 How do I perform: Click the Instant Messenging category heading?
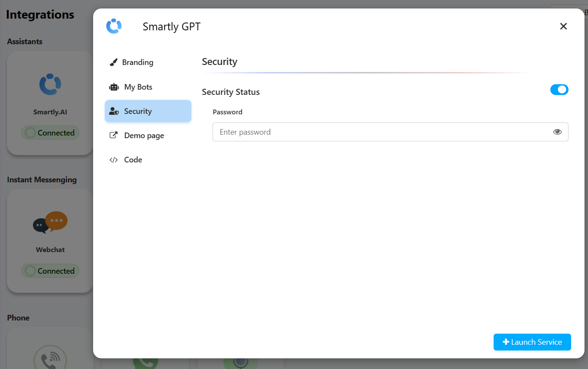[42, 180]
